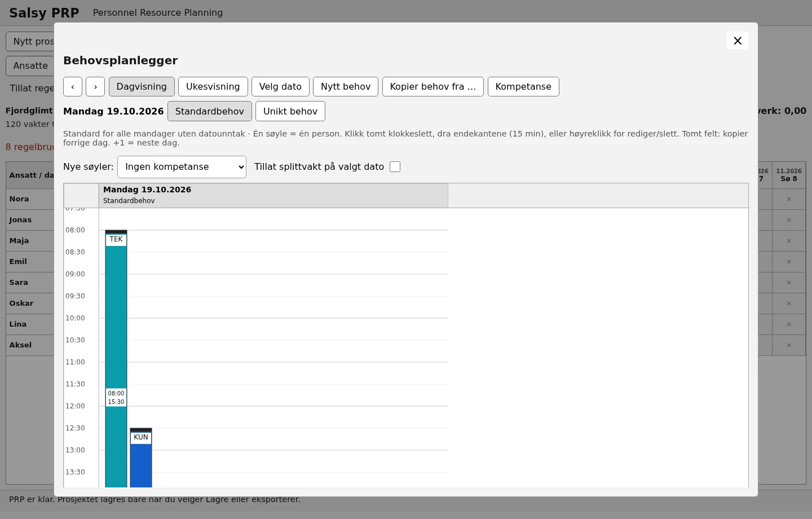
Task: Create a Nytt behov
Action: pyautogui.click(x=346, y=87)
